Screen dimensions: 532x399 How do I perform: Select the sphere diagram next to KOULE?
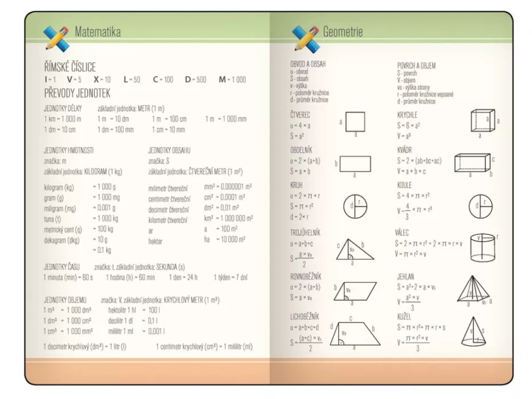pyautogui.click(x=480, y=206)
